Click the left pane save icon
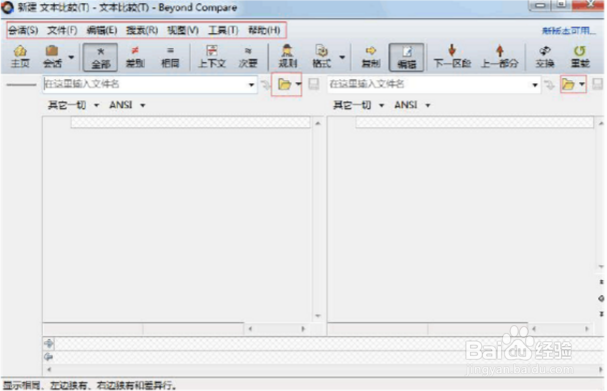Screen dimensions: 607x391 (314, 84)
